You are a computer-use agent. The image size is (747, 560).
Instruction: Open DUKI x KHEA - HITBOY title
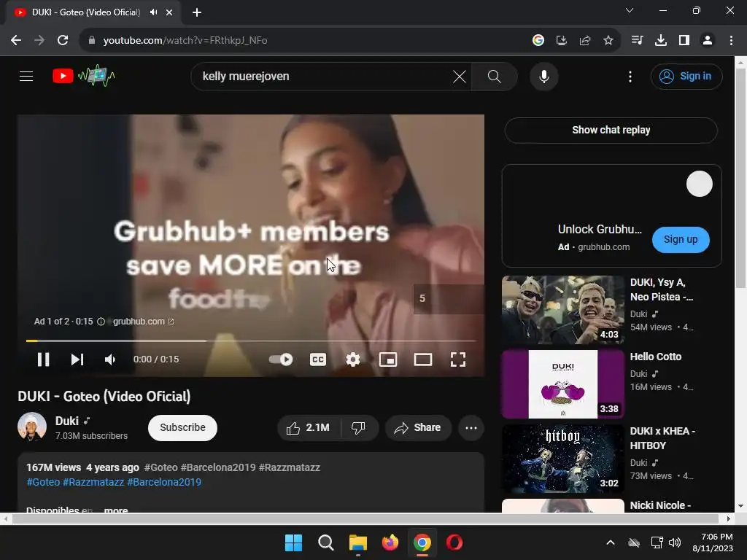(662, 438)
